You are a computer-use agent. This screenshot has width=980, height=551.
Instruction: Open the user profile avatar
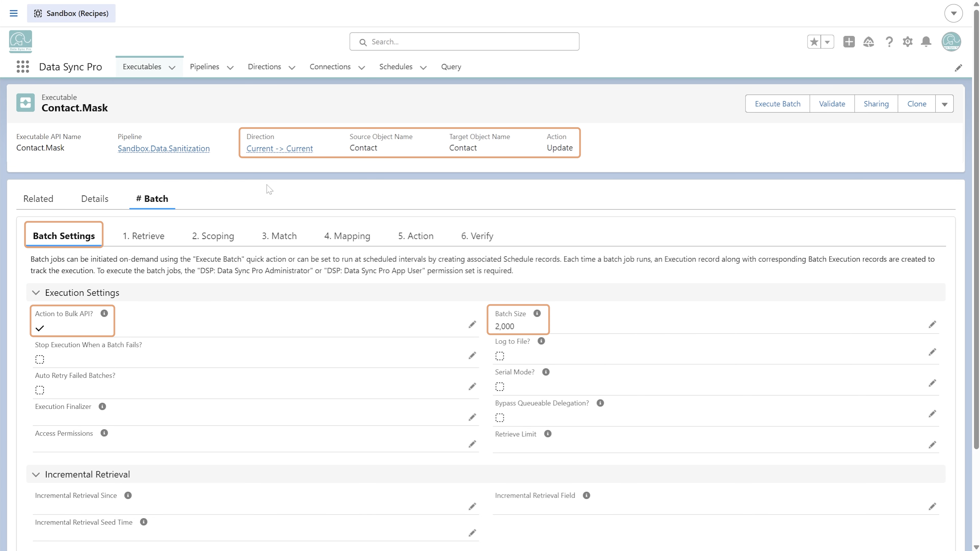[951, 41]
